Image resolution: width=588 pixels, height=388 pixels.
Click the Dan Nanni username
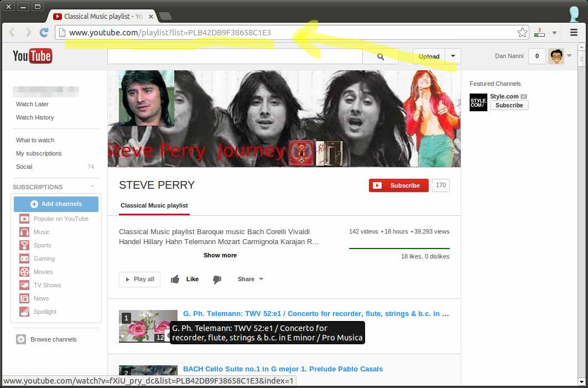509,56
